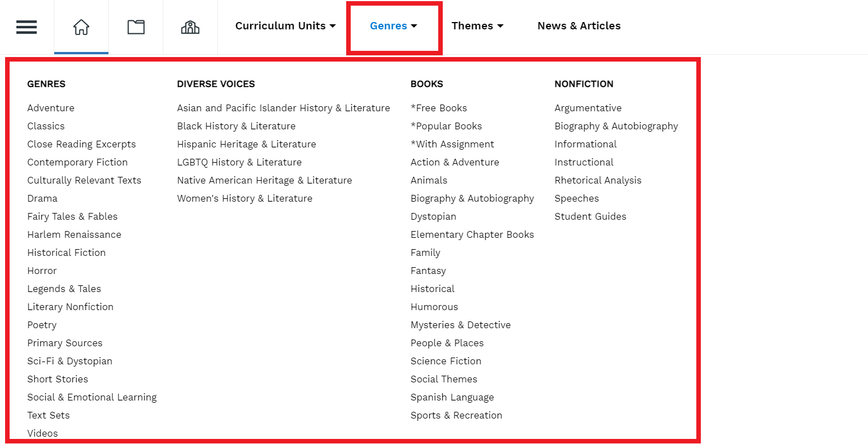Browse Fairy Tales & Fables
This screenshot has width=868, height=444.
click(x=72, y=216)
